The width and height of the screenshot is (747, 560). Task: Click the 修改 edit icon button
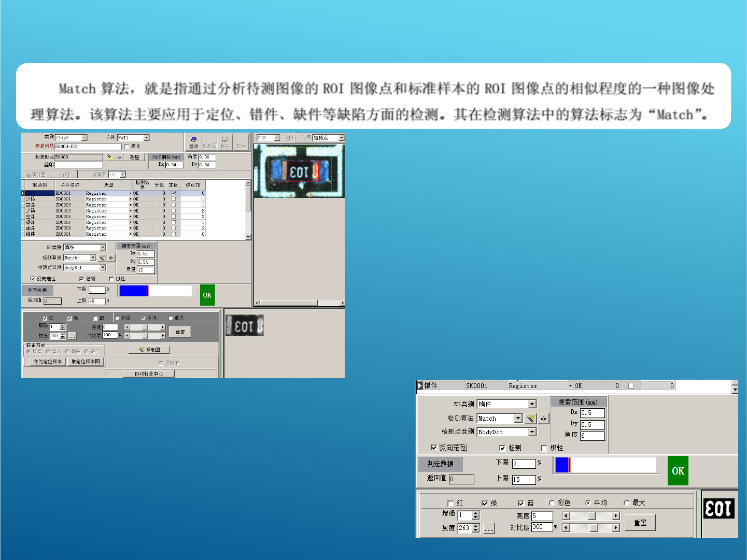193,142
